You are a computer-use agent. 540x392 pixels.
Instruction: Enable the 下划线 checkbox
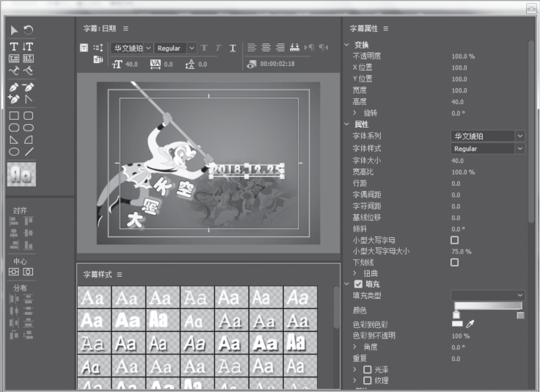click(455, 263)
